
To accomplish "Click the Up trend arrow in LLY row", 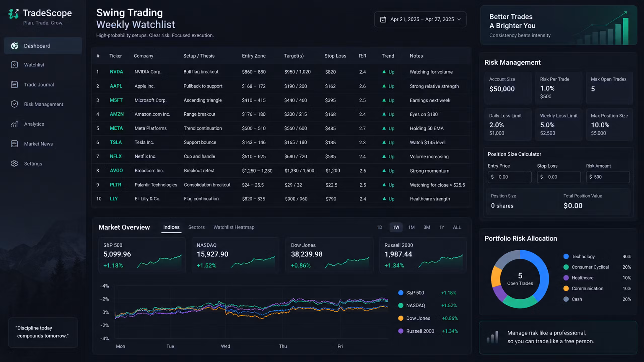I will (x=384, y=199).
